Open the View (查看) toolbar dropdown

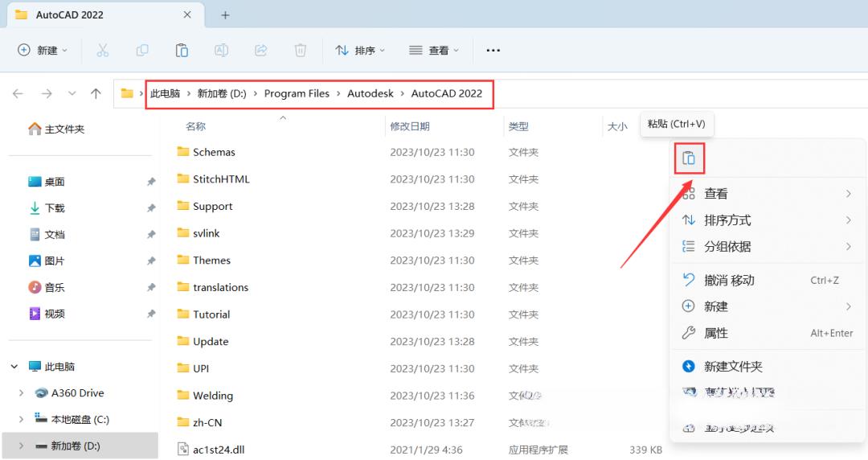[x=434, y=51]
